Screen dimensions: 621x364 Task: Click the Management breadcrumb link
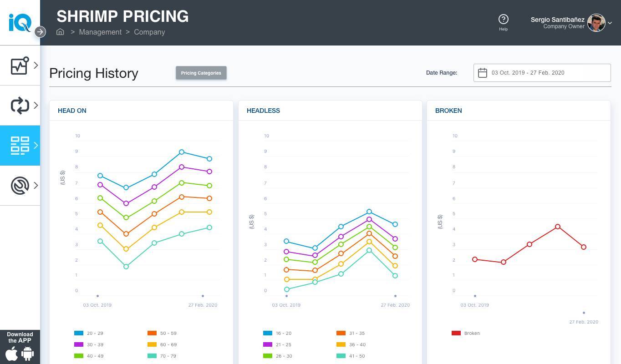[x=100, y=32]
